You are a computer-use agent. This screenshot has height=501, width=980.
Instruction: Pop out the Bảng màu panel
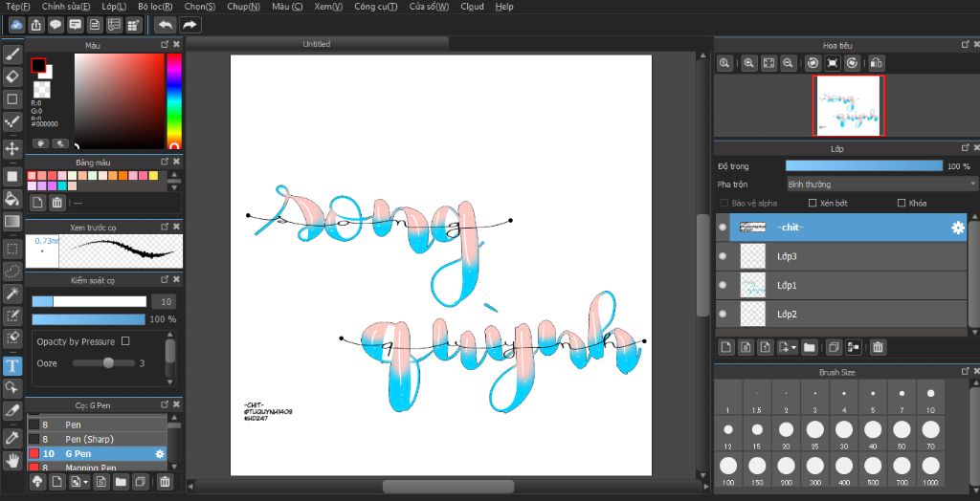165,162
